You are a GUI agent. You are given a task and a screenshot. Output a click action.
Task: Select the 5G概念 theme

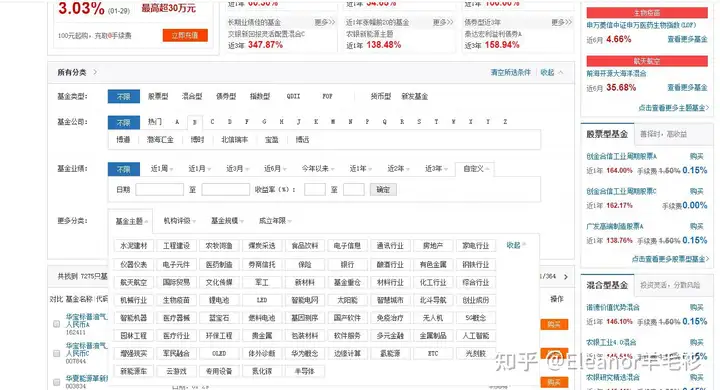coord(476,318)
